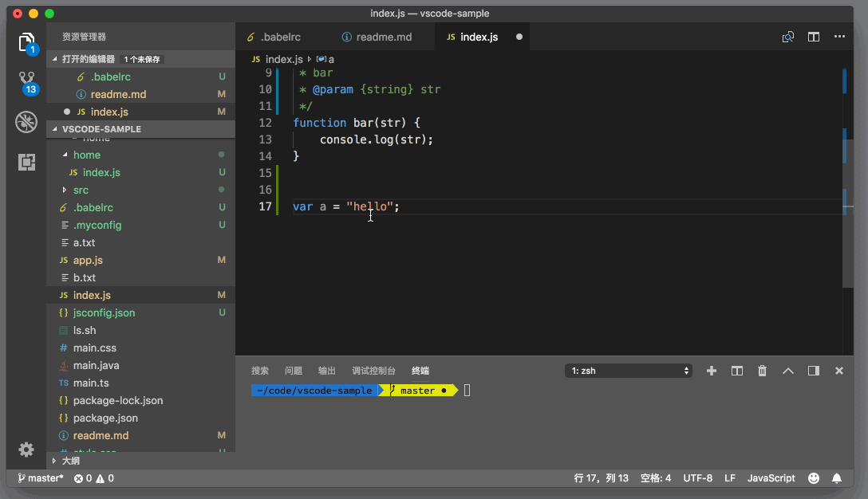Image resolution: width=868 pixels, height=499 pixels.
Task: Toggle notifications with the bell icon
Action: [x=836, y=477]
